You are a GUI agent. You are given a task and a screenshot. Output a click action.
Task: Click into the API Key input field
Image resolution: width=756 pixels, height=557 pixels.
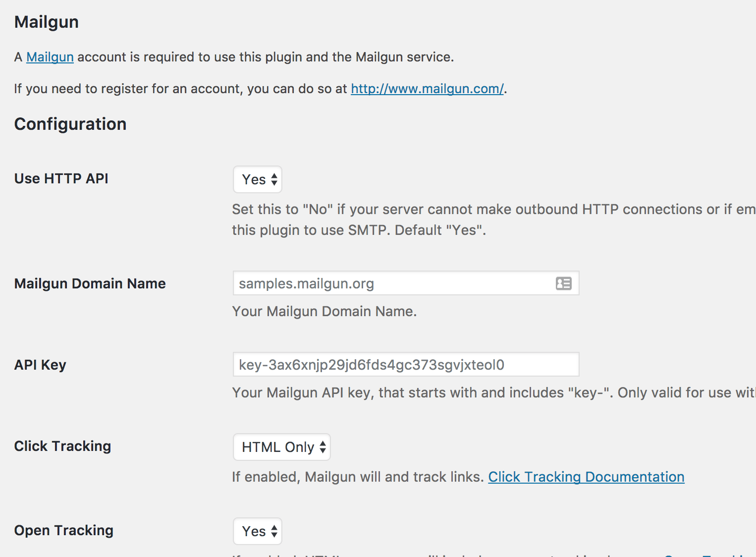(x=405, y=365)
